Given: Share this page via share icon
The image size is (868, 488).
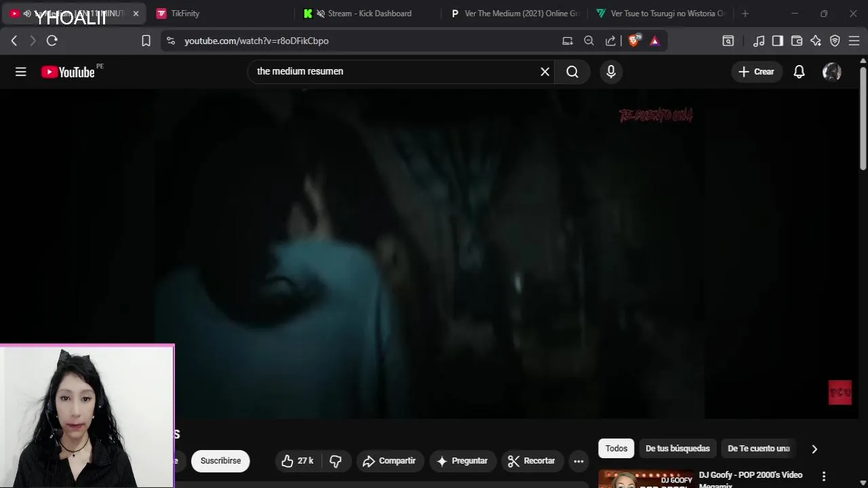Looking at the screenshot, I should point(610,41).
